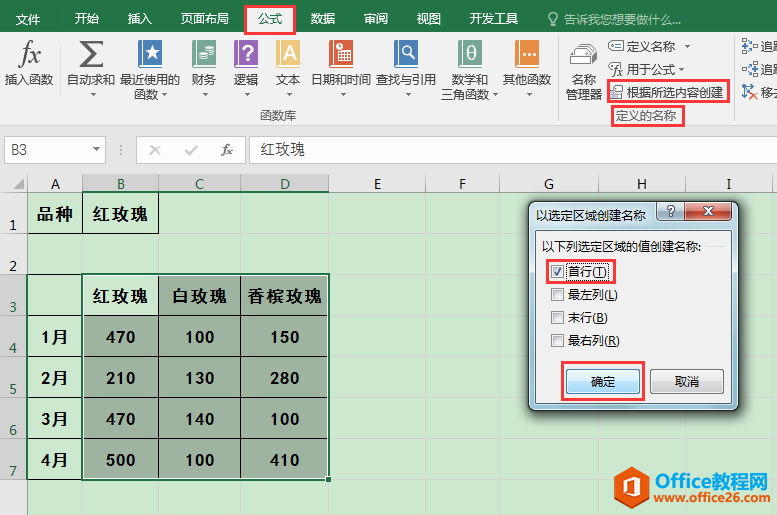The width and height of the screenshot is (777, 515).
Task: Switch to the Developer (开发工具) tab
Action: (494, 19)
